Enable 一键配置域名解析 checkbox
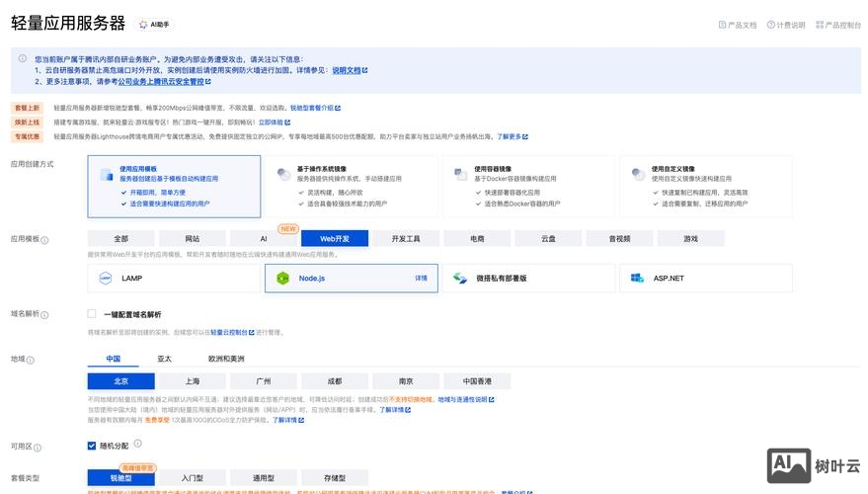Image resolution: width=868 pixels, height=494 pixels. [x=91, y=313]
